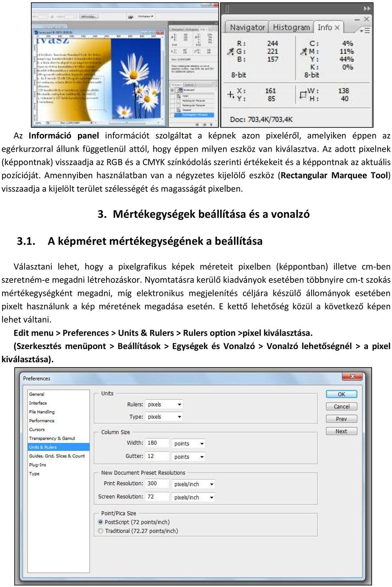The width and height of the screenshot is (392, 587).
Task: Select Transparency & Gamut category
Action: coord(52,438)
